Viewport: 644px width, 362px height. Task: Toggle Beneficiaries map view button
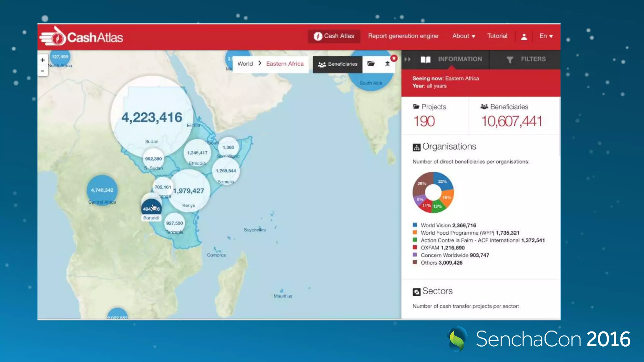337,64
